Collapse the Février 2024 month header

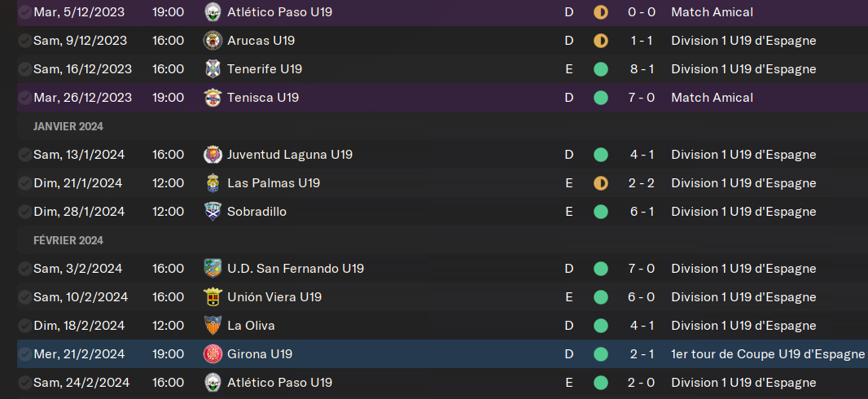point(68,240)
